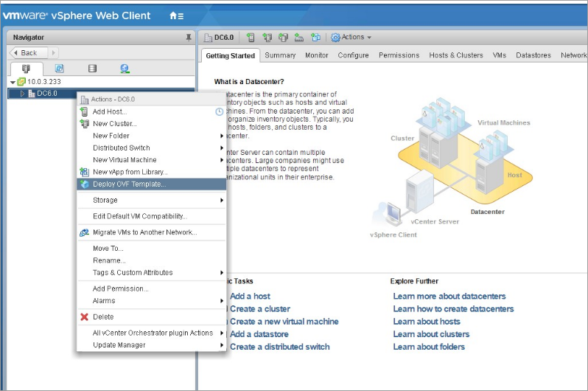588x391 pixels.
Task: Click the Add Host icon in context menu
Action: point(85,111)
